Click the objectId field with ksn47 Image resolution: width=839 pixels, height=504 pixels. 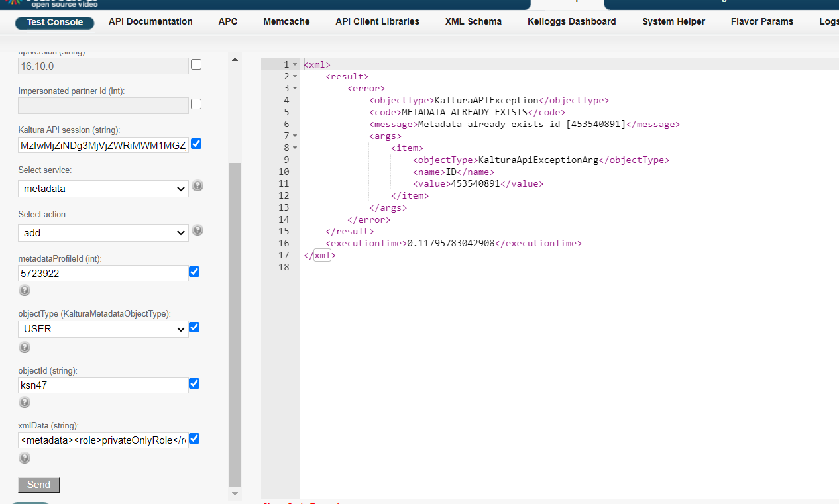(103, 385)
